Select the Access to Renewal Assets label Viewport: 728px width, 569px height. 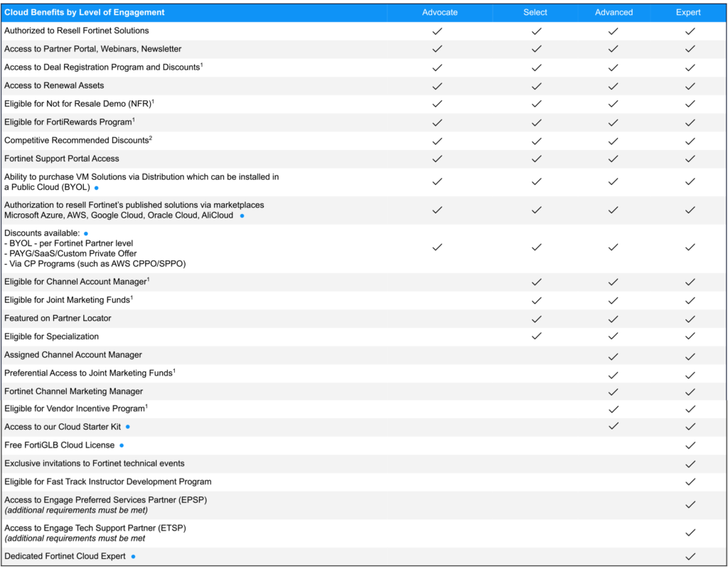[54, 85]
